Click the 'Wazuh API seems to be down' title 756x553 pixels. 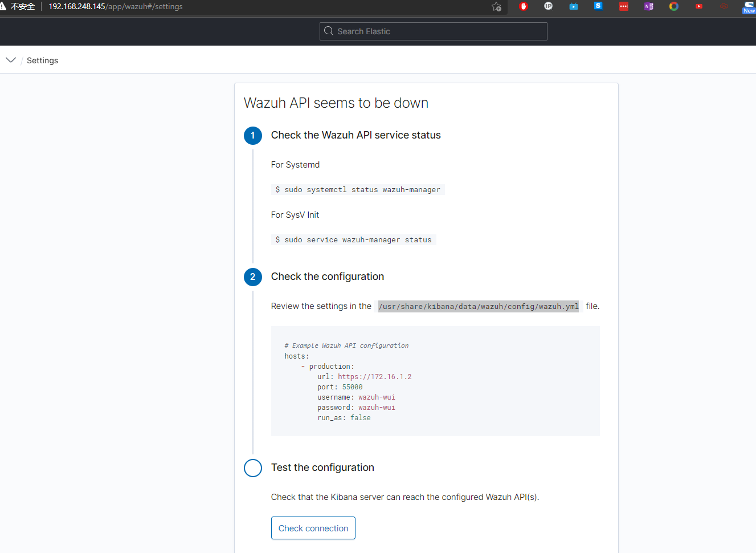pos(336,103)
